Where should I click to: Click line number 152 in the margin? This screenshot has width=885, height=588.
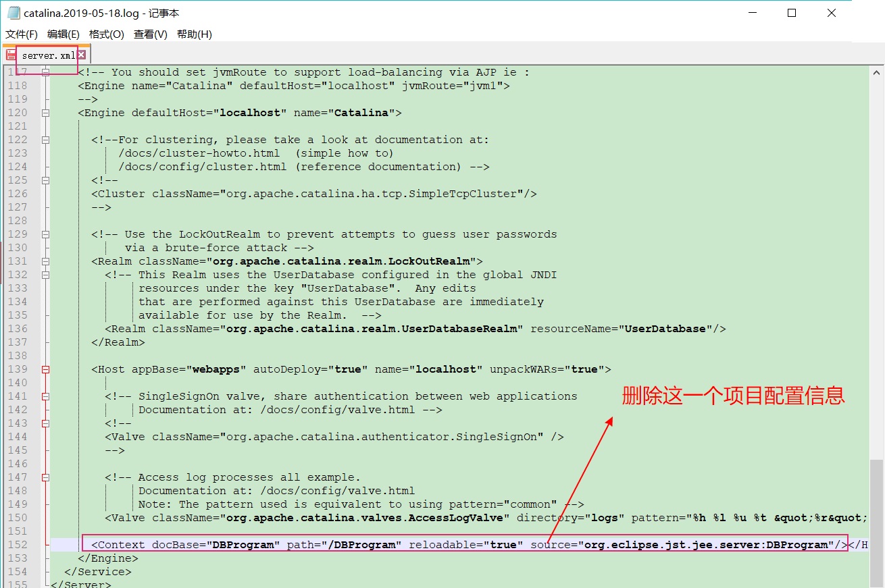coord(18,545)
